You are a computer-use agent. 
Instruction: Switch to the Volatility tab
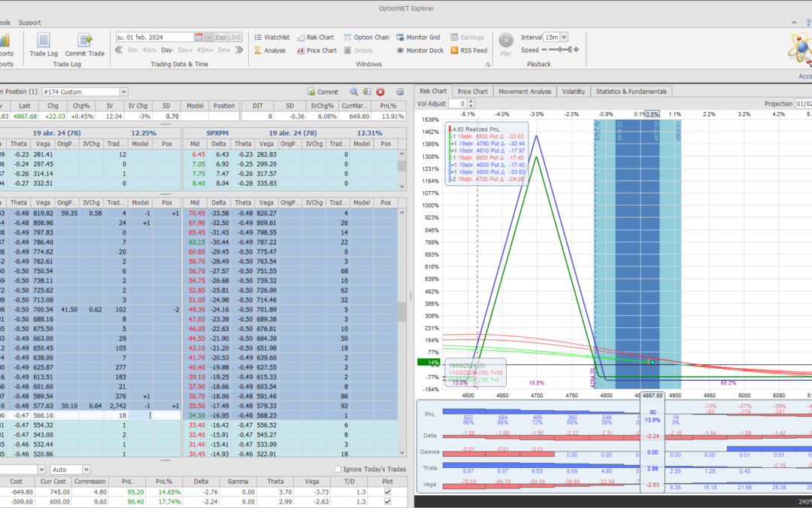(573, 92)
